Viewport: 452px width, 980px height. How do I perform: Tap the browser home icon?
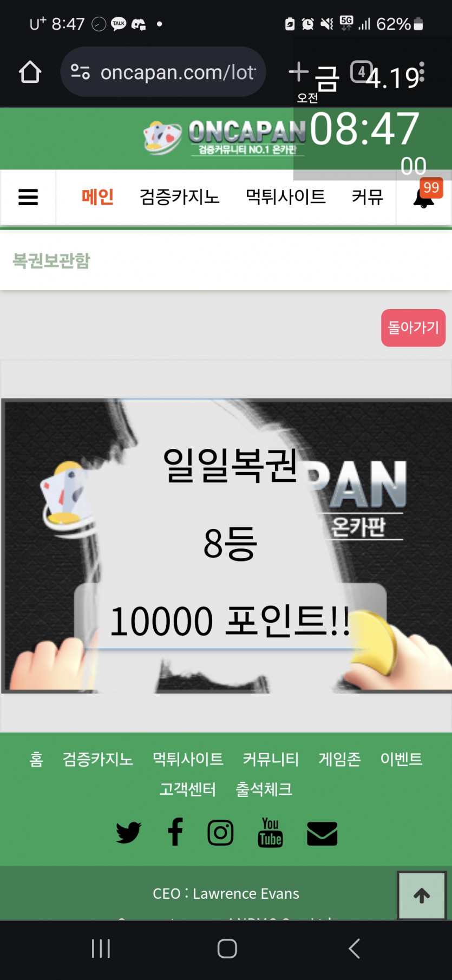[x=30, y=72]
